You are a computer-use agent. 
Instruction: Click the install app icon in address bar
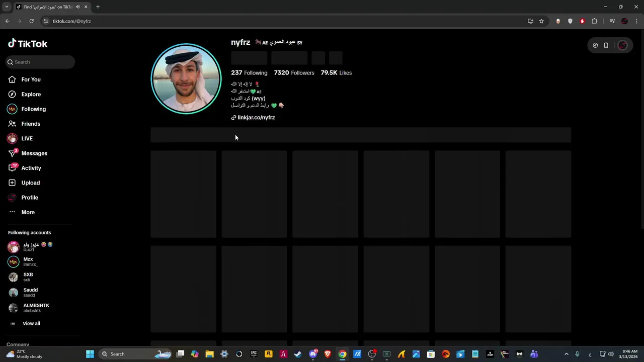pos(530,21)
